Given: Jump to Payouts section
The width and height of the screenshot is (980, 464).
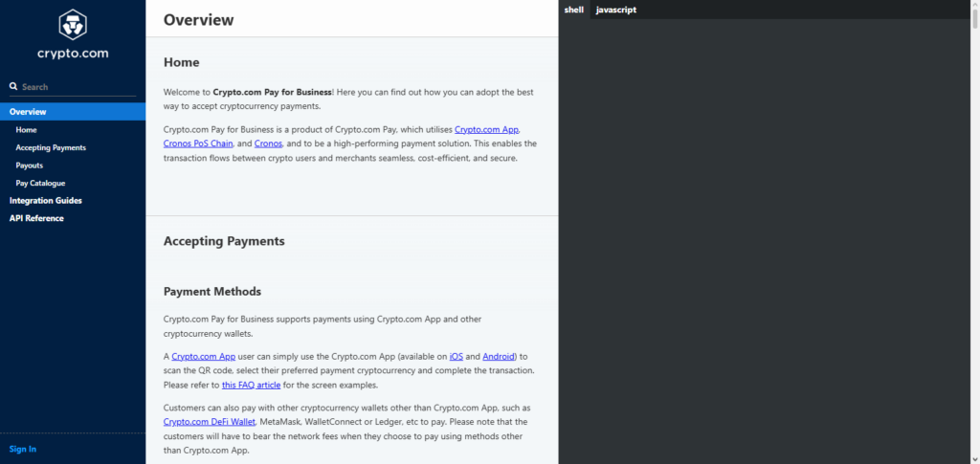Looking at the screenshot, I should click(x=30, y=166).
